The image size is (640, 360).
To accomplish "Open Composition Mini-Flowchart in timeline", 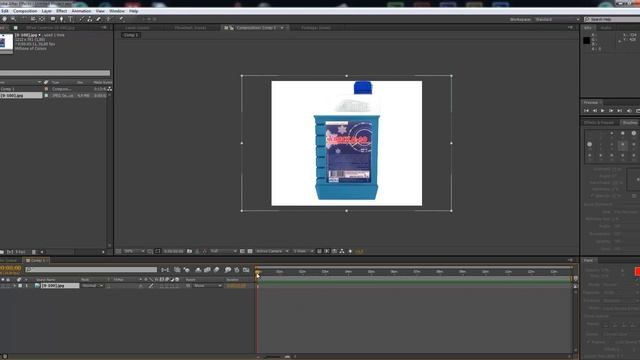I will click(165, 270).
